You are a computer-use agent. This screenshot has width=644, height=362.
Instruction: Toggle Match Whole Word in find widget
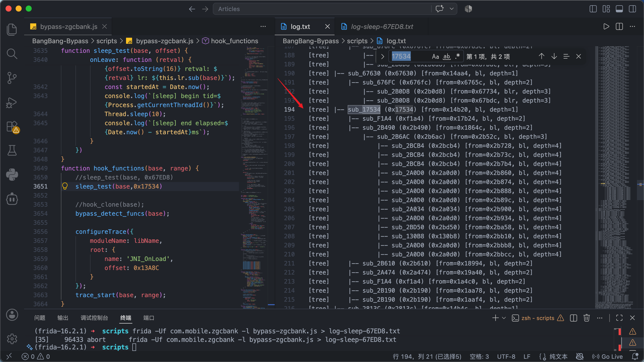447,56
